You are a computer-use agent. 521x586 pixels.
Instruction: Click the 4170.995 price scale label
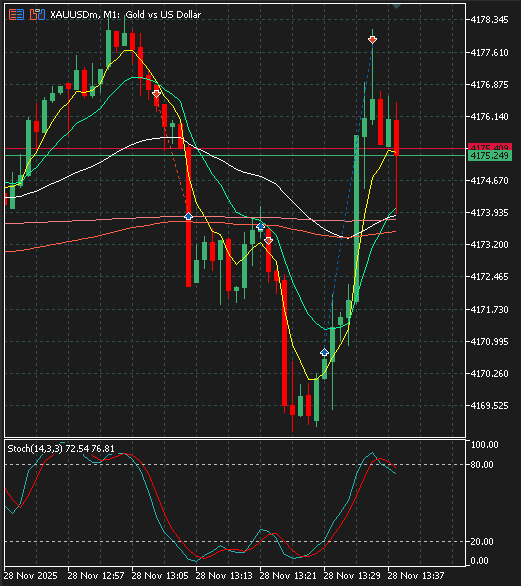pos(490,342)
